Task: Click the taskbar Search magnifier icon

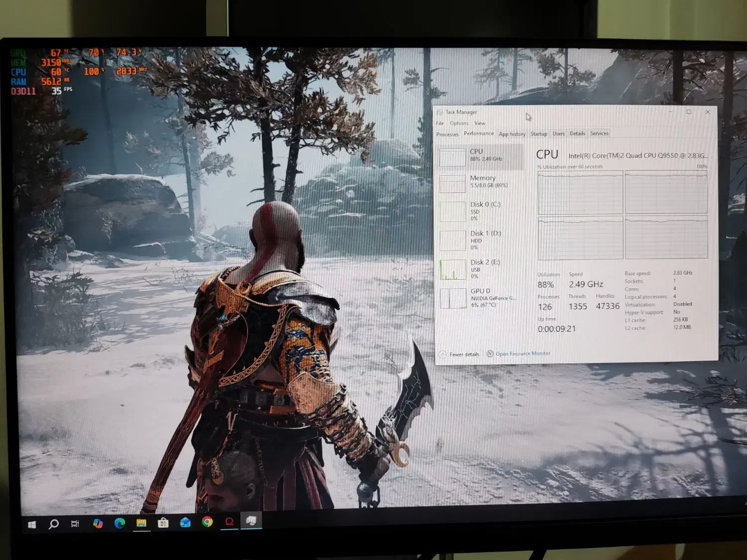Action: point(54,524)
